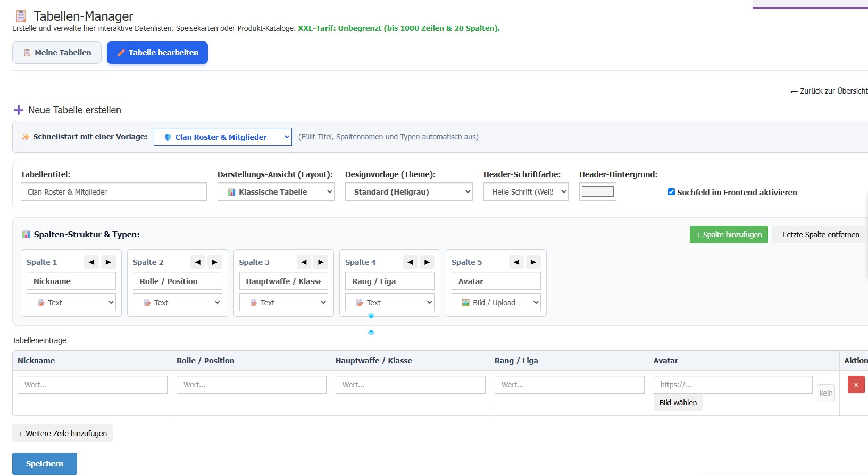Open the Darstellungs-Ansicht layout dropdown
The height and width of the screenshot is (475, 868).
click(x=276, y=191)
